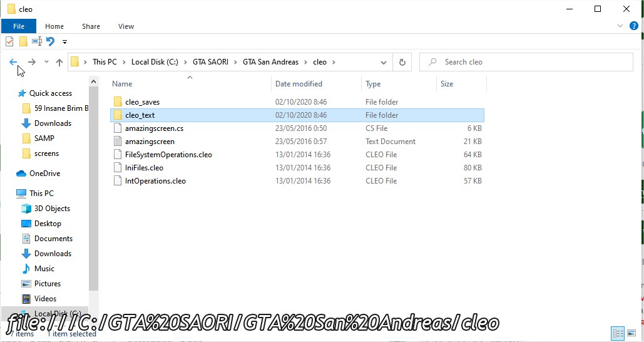Expand the chevron after cleo breadcrumb
This screenshot has height=342, width=644.
[x=334, y=62]
